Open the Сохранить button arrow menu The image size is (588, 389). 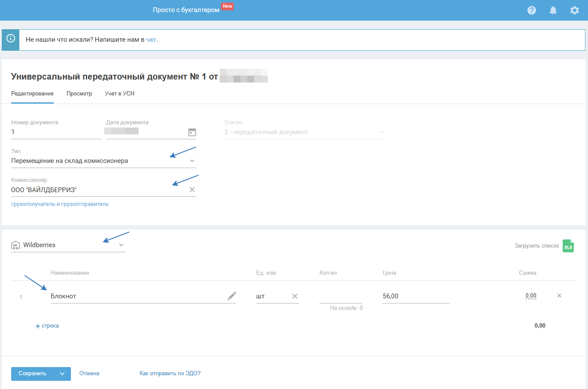[62, 374]
